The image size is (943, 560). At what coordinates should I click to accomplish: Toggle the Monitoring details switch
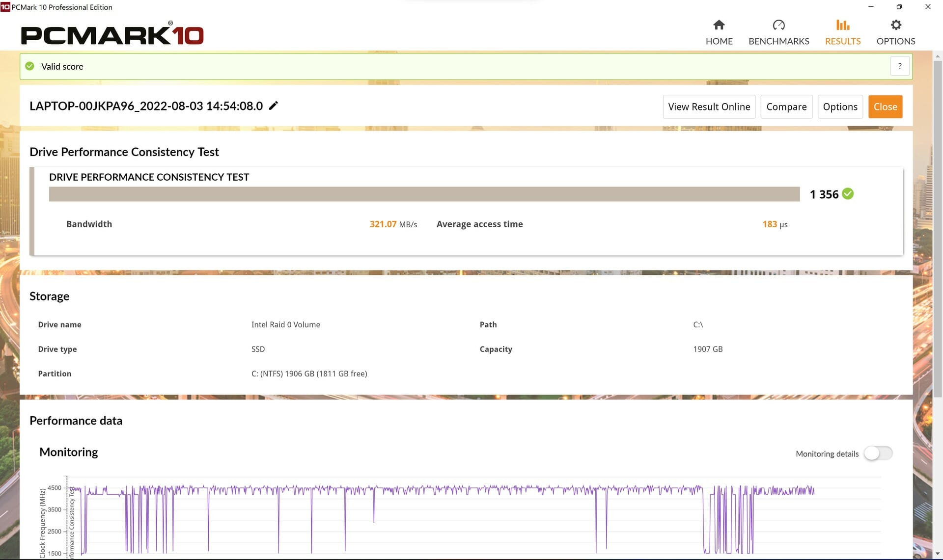[878, 453]
